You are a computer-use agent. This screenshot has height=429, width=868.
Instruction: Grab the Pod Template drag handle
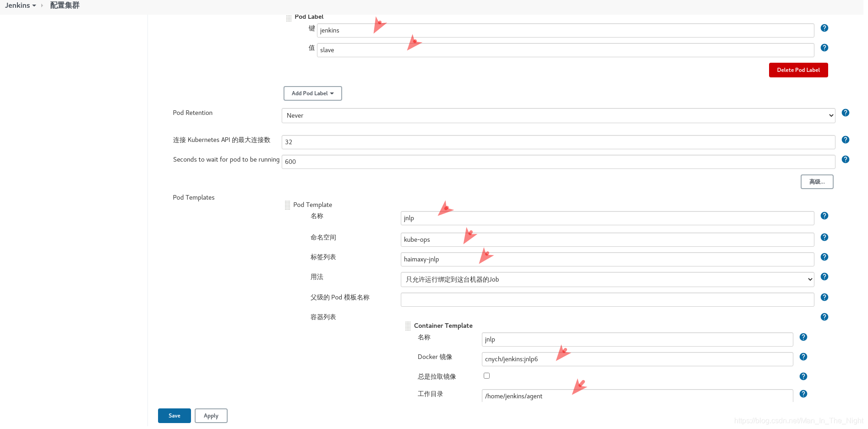tap(287, 205)
